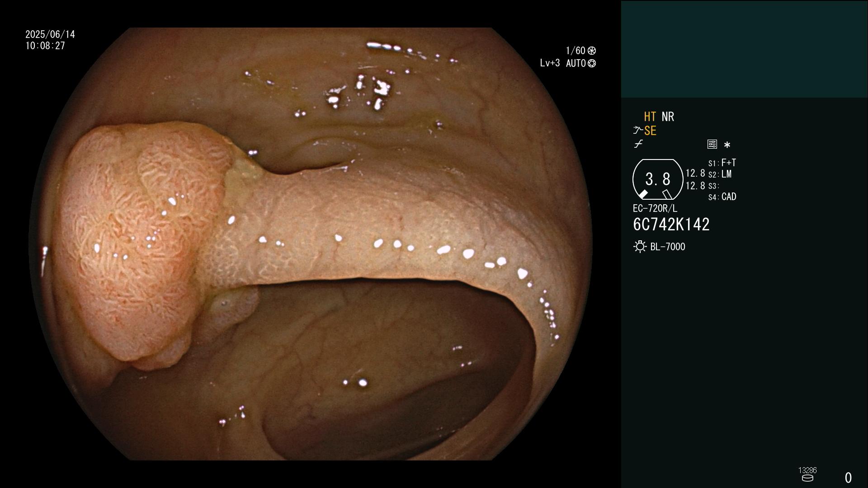Click the light source lamp icon
Image resolution: width=868 pixels, height=488 pixels.
[x=640, y=247]
